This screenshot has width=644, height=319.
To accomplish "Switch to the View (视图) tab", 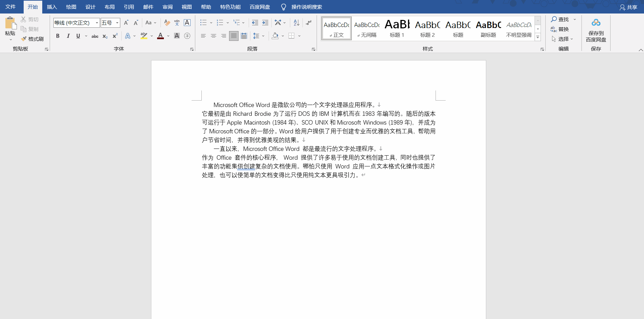I will pos(187,7).
